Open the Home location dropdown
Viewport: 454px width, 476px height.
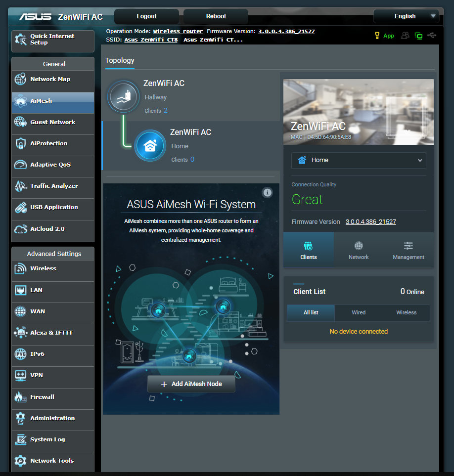358,160
